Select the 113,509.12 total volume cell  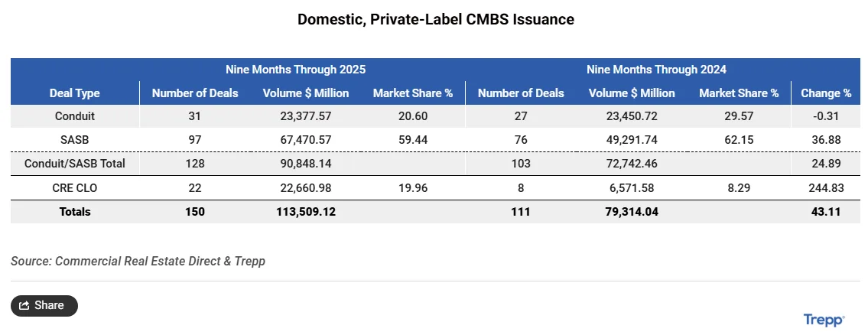[x=306, y=212]
